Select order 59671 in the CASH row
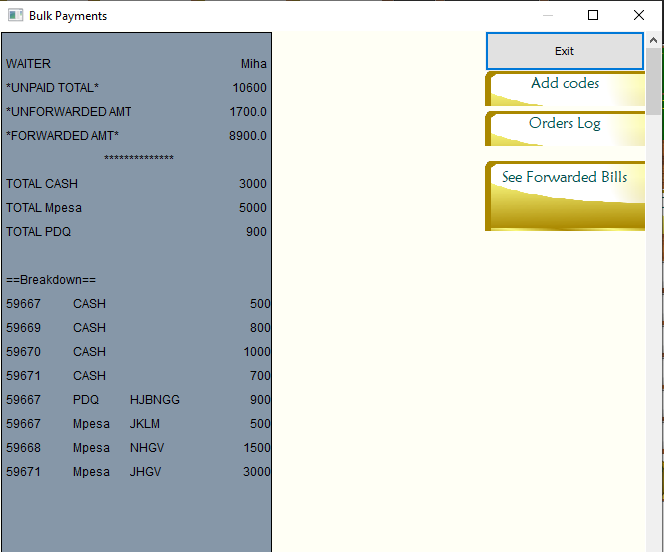Viewport: 664px width, 552px height. 23,376
